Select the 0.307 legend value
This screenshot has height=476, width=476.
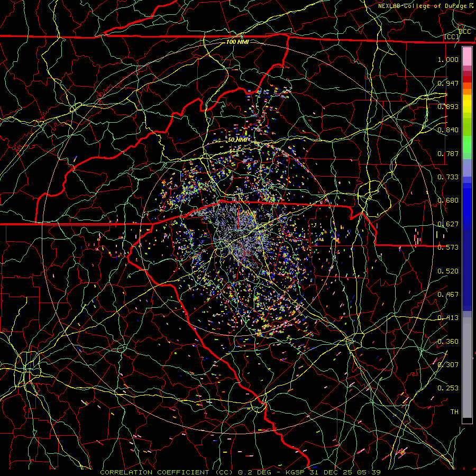(448, 365)
